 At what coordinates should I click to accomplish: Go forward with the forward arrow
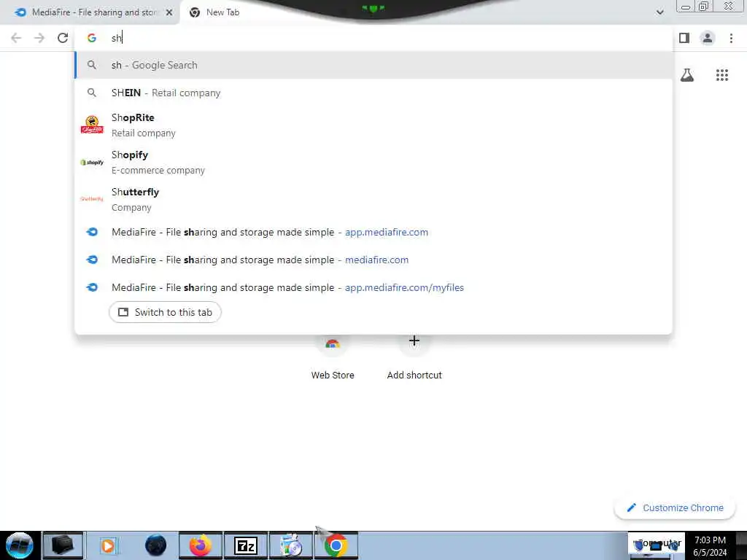coord(39,38)
